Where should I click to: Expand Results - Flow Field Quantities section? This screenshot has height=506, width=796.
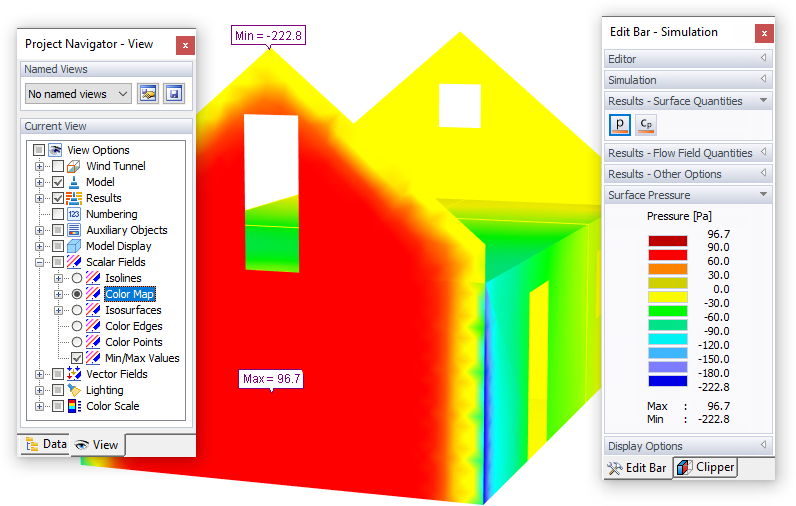pos(688,153)
